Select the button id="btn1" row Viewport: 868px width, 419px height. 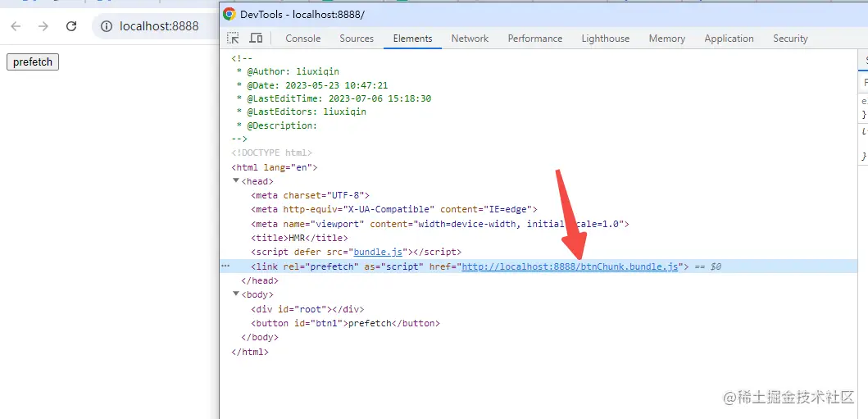345,323
